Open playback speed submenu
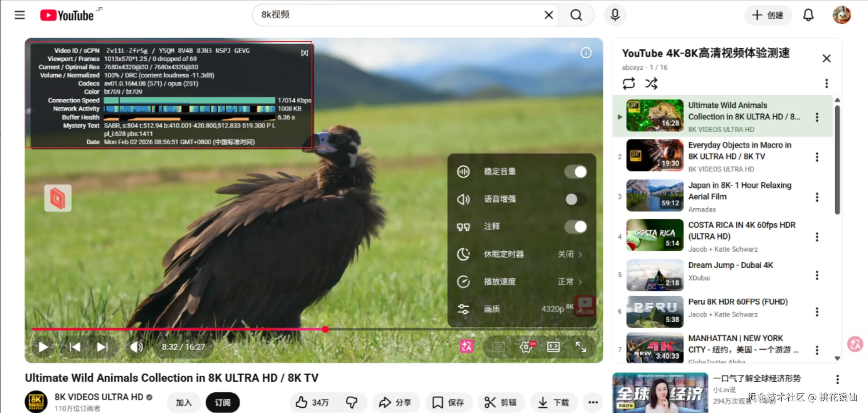The image size is (868, 413). tap(521, 282)
